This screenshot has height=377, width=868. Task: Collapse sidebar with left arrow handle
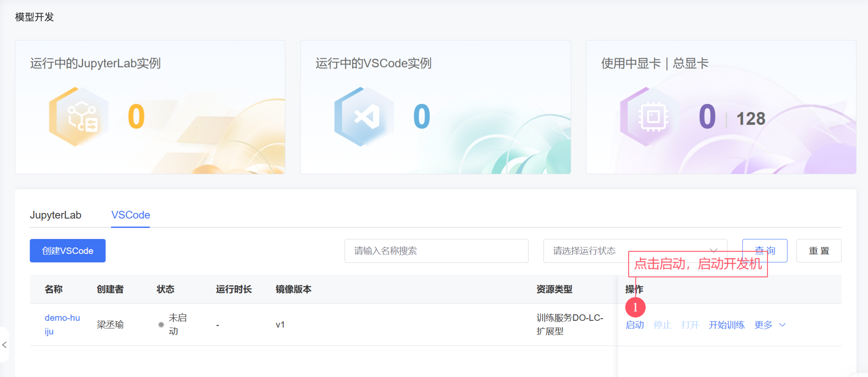pos(4,344)
